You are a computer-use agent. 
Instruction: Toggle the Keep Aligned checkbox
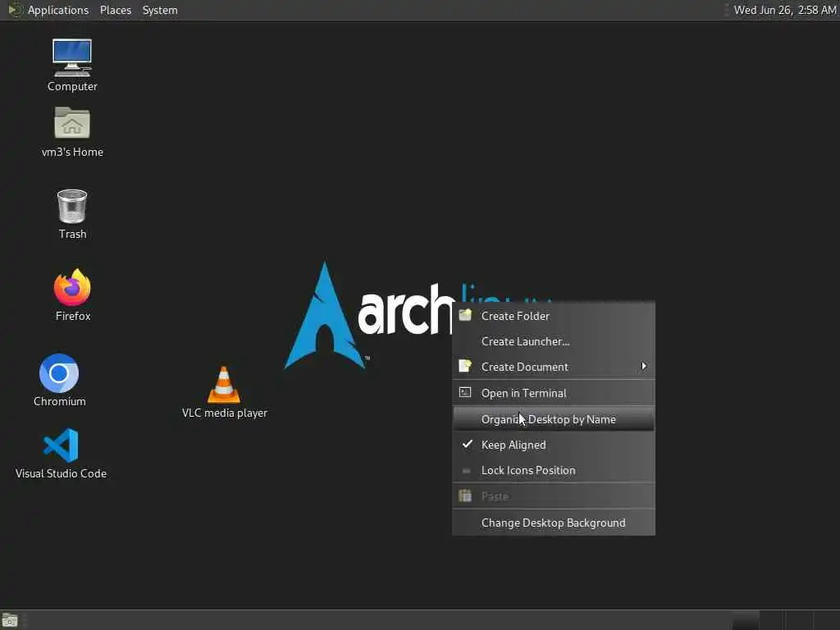[x=554, y=445]
